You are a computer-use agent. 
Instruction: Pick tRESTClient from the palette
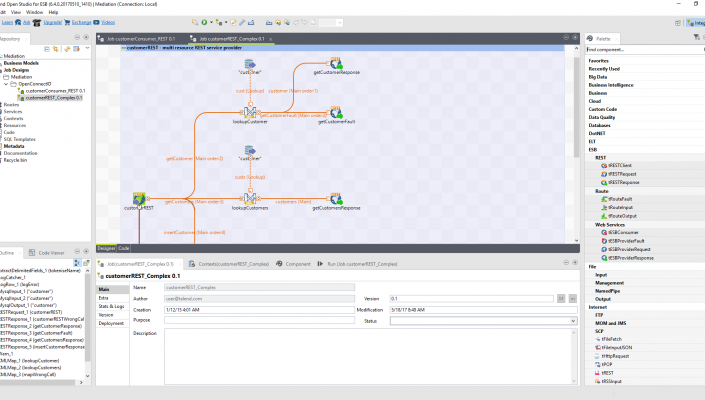tap(620, 165)
